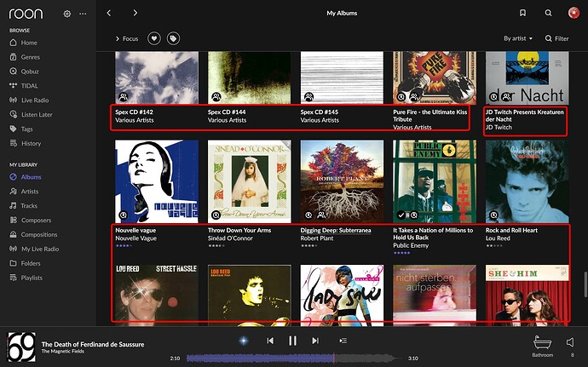This screenshot has width=588, height=367.
Task: Click the Filter button
Action: pyautogui.click(x=556, y=38)
